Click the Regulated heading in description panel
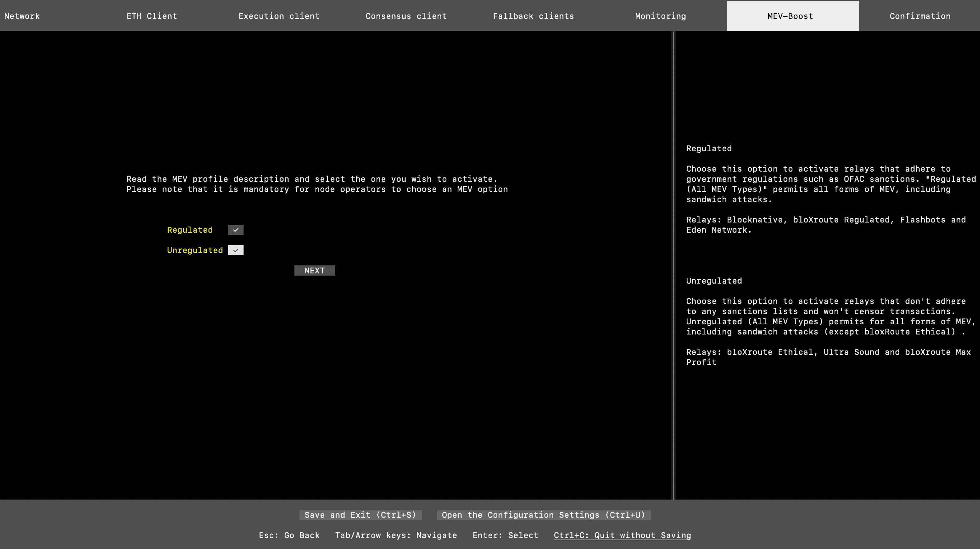Viewport: 980px width, 549px height. coord(708,148)
